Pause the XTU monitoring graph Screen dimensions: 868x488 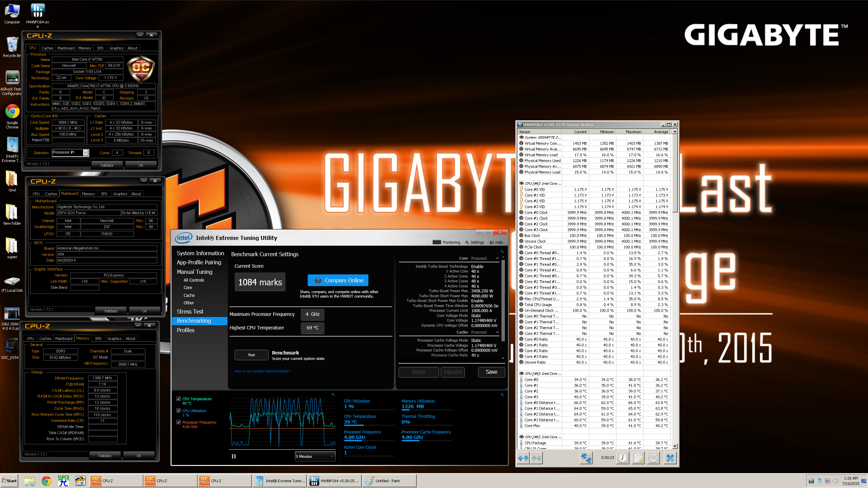[x=234, y=456]
